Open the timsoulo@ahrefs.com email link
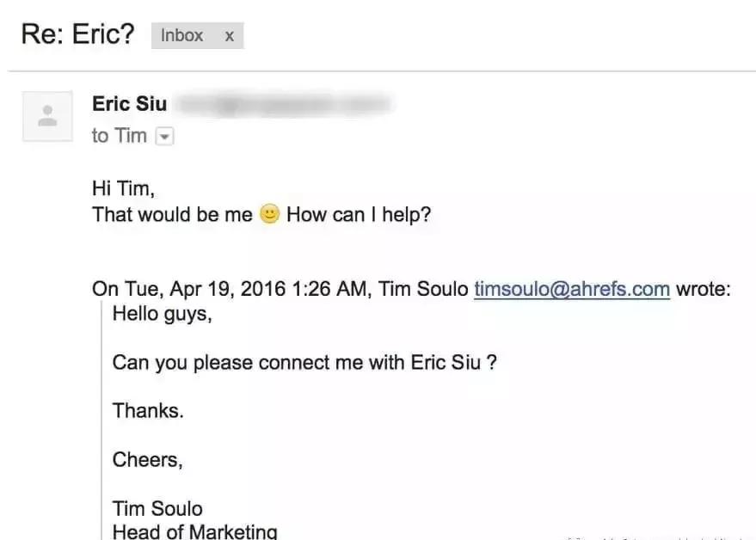756x540 pixels. pos(572,289)
